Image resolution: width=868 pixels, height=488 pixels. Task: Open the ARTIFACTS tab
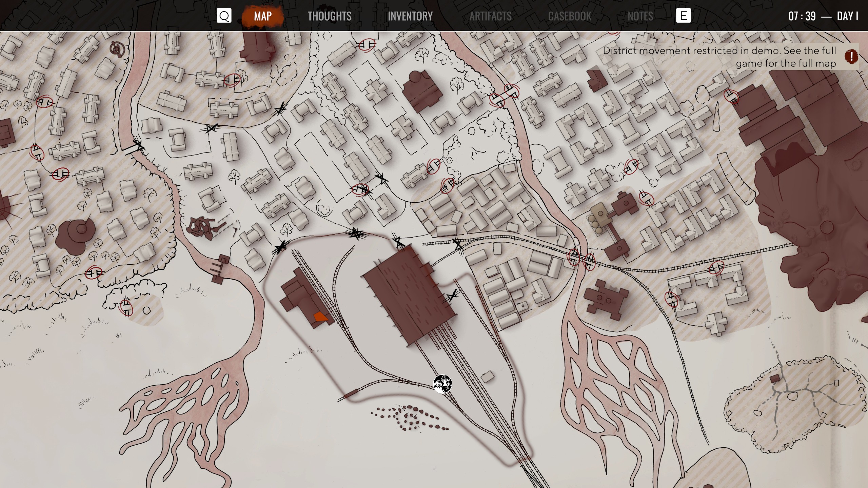tap(490, 16)
